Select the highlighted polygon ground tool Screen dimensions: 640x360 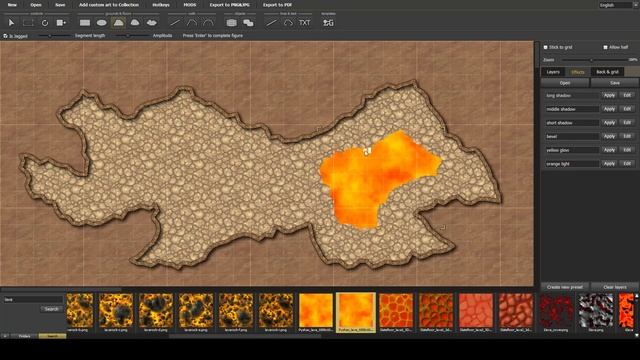(118, 23)
